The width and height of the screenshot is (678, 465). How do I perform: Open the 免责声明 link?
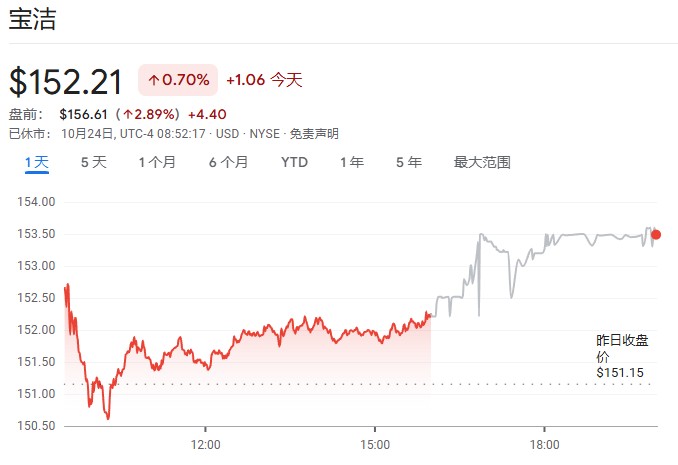pos(315,133)
